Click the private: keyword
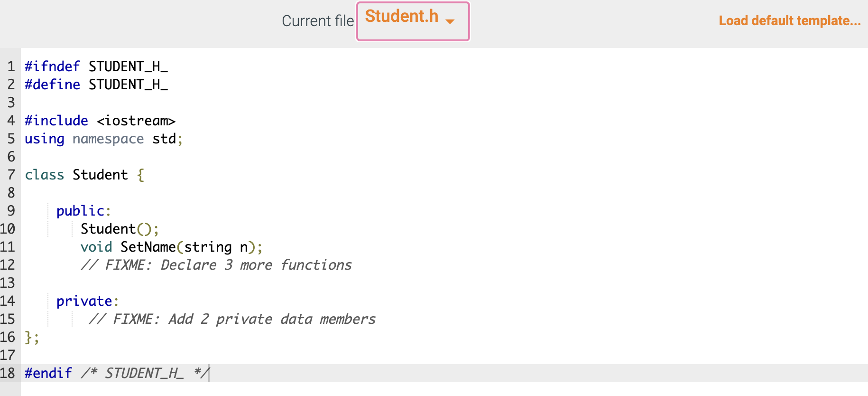The width and height of the screenshot is (868, 396). point(87,301)
